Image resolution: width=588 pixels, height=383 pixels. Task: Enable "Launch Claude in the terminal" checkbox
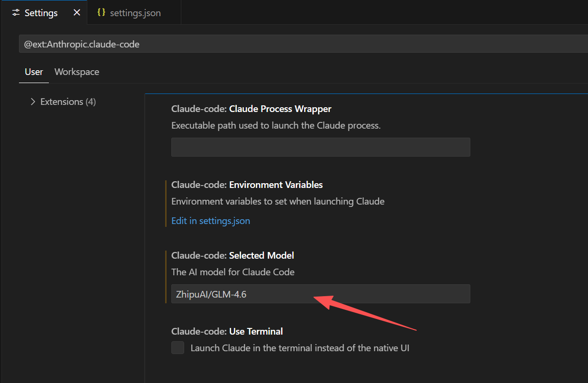click(177, 347)
